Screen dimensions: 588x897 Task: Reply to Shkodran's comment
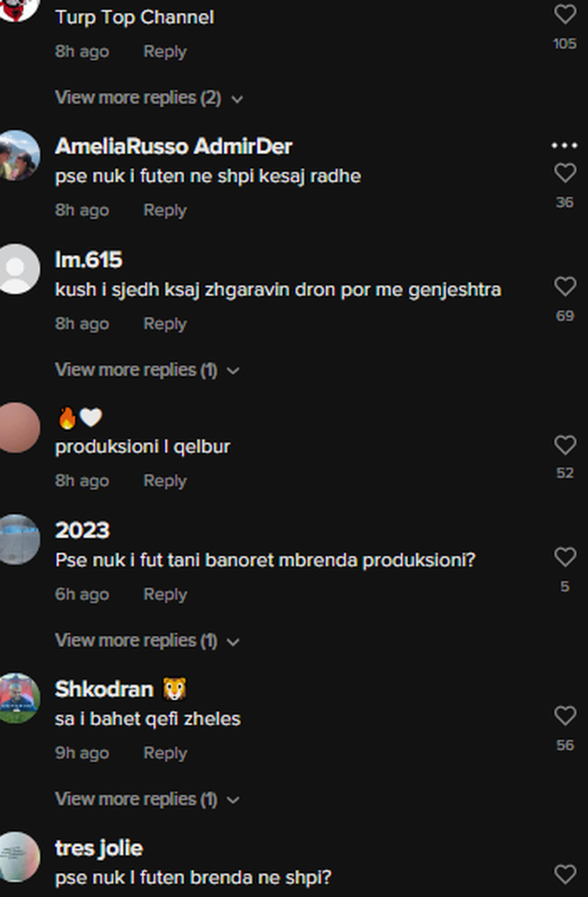tap(164, 753)
